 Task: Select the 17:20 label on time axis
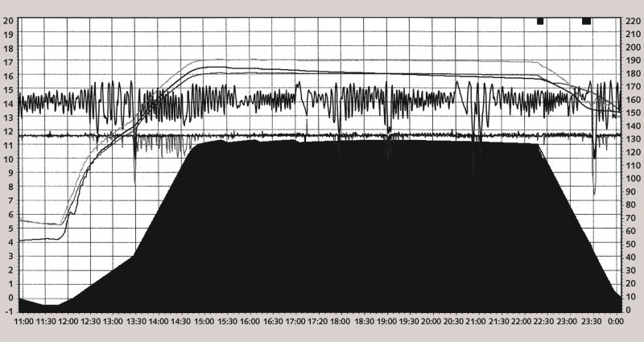click(x=318, y=321)
